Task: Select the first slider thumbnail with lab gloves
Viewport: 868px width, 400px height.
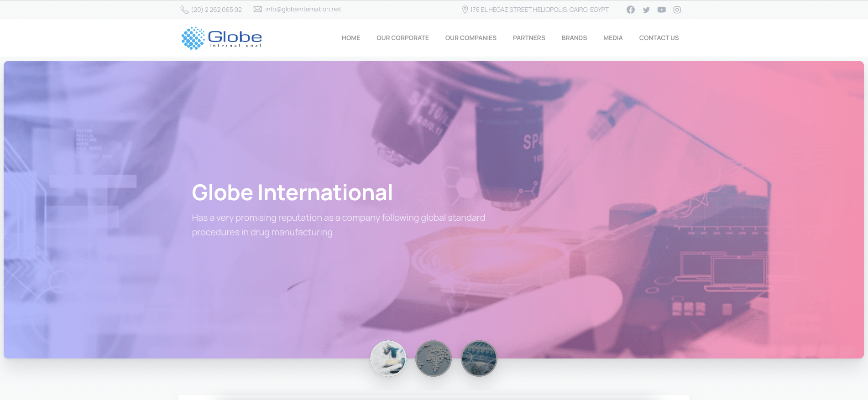Action: [388, 358]
